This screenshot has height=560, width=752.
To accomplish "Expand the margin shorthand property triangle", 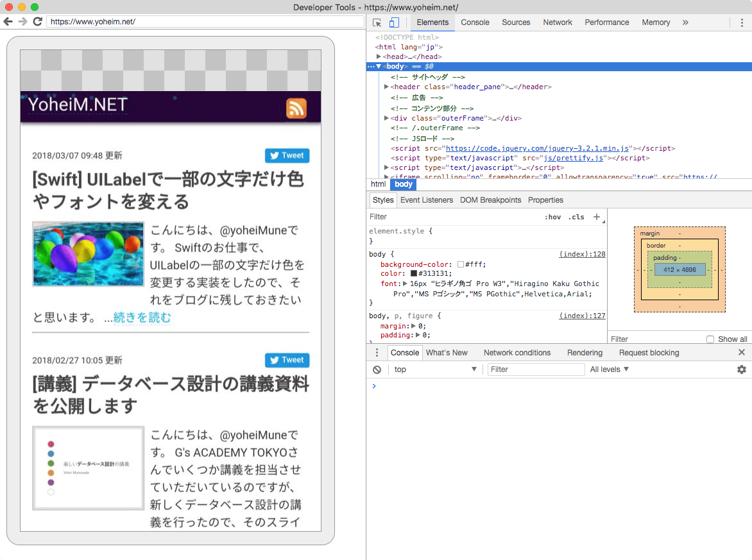I will (414, 326).
